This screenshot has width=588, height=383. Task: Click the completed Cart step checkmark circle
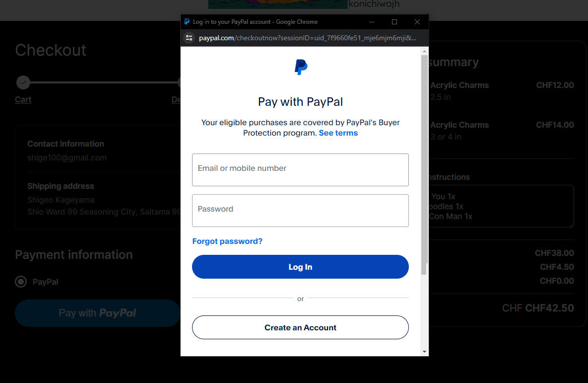click(x=23, y=82)
